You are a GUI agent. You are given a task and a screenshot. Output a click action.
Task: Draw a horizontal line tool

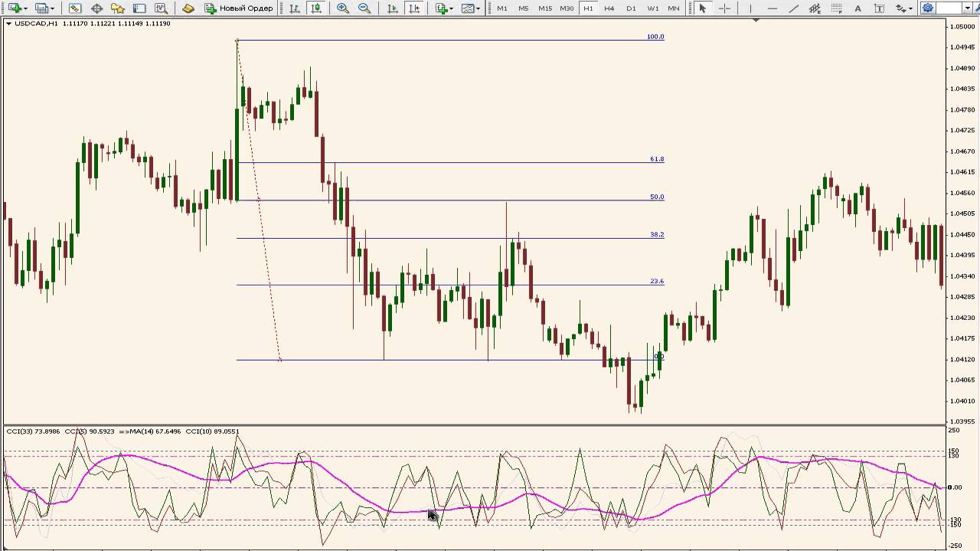773,8
